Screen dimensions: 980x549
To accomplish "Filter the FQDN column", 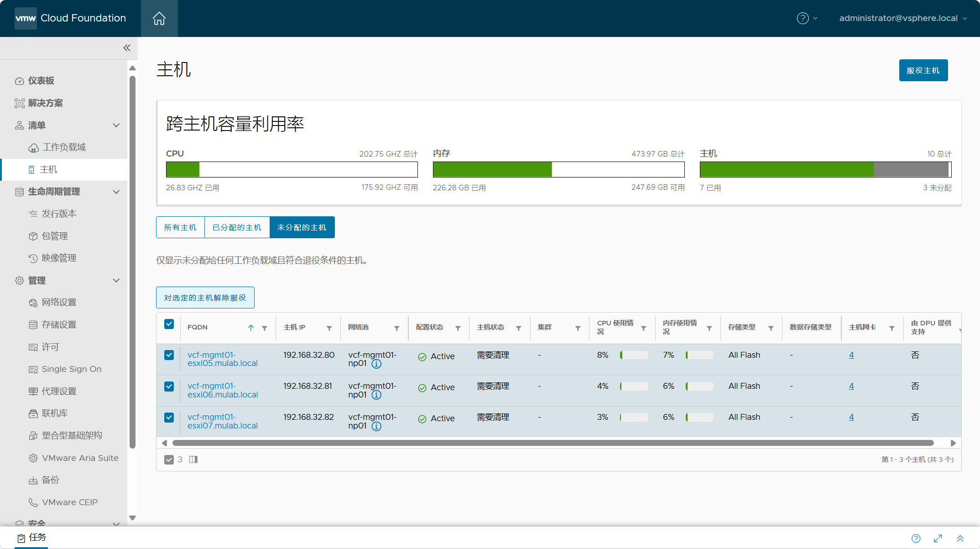I will [x=265, y=328].
